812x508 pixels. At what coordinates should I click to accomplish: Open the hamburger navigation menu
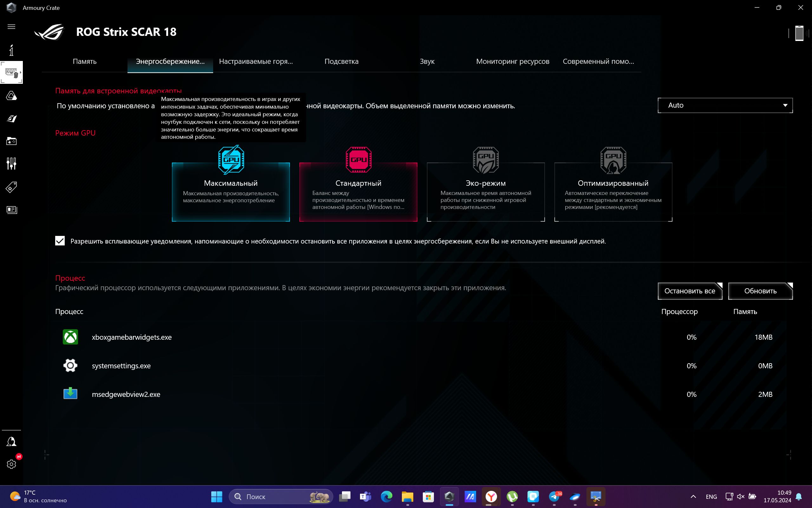(11, 27)
